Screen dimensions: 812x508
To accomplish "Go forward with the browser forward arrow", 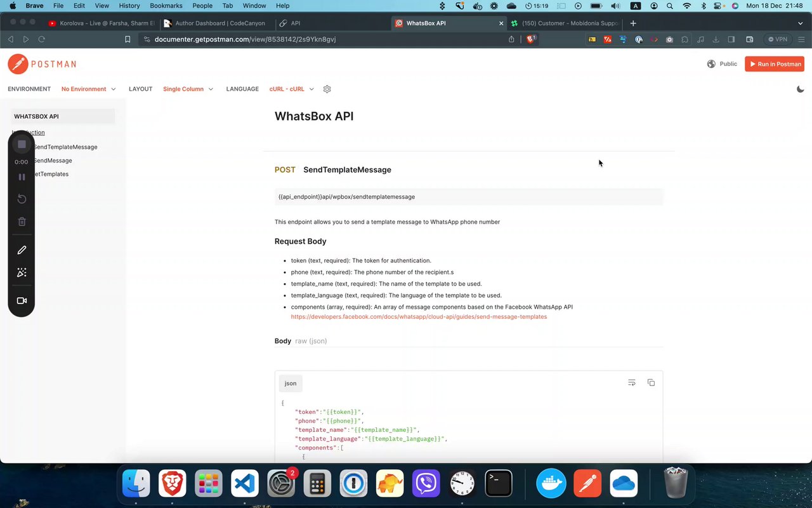I will click(x=26, y=39).
